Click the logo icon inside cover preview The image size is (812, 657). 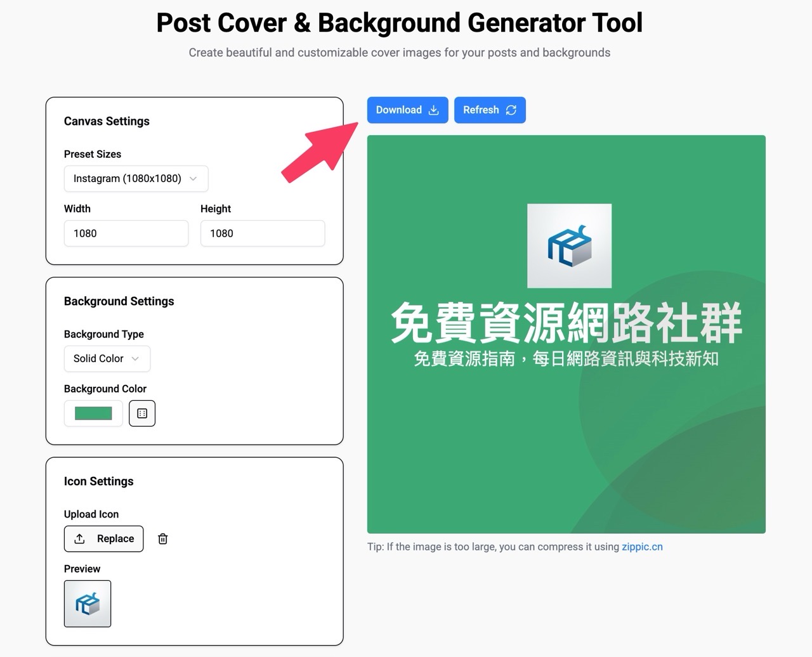[570, 246]
